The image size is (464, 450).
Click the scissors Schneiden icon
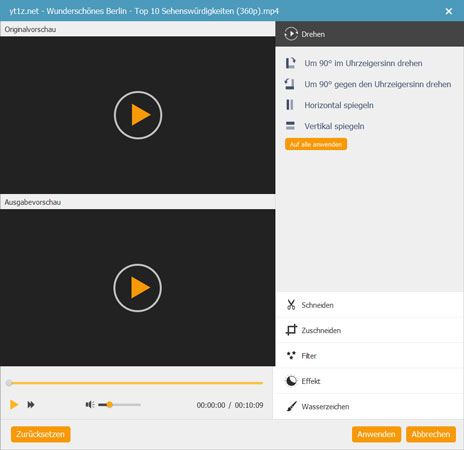[291, 305]
